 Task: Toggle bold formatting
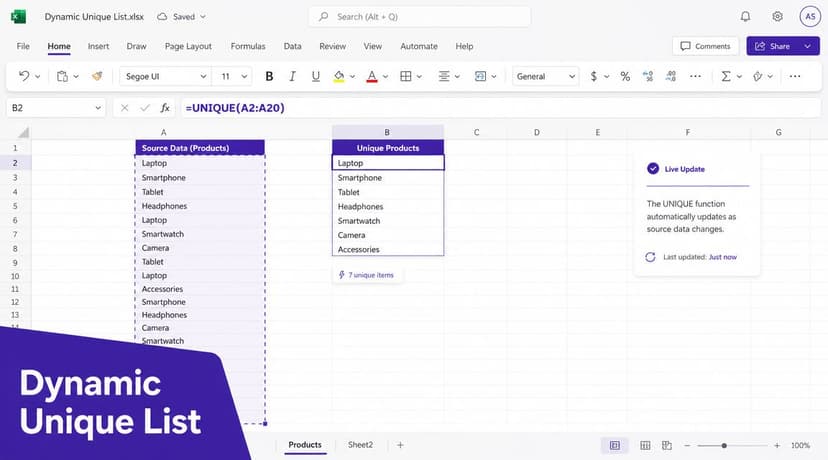[x=269, y=76]
